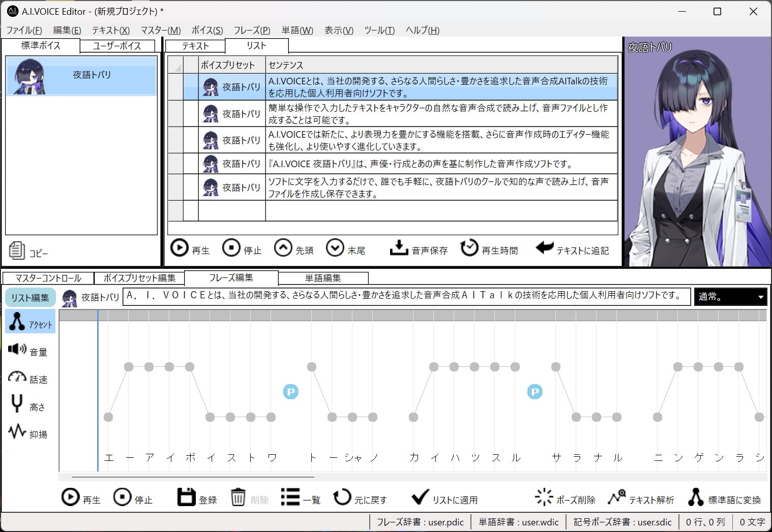Jump to the first sentence (先頭)
Screen dimensions: 772x532
coord(293,248)
